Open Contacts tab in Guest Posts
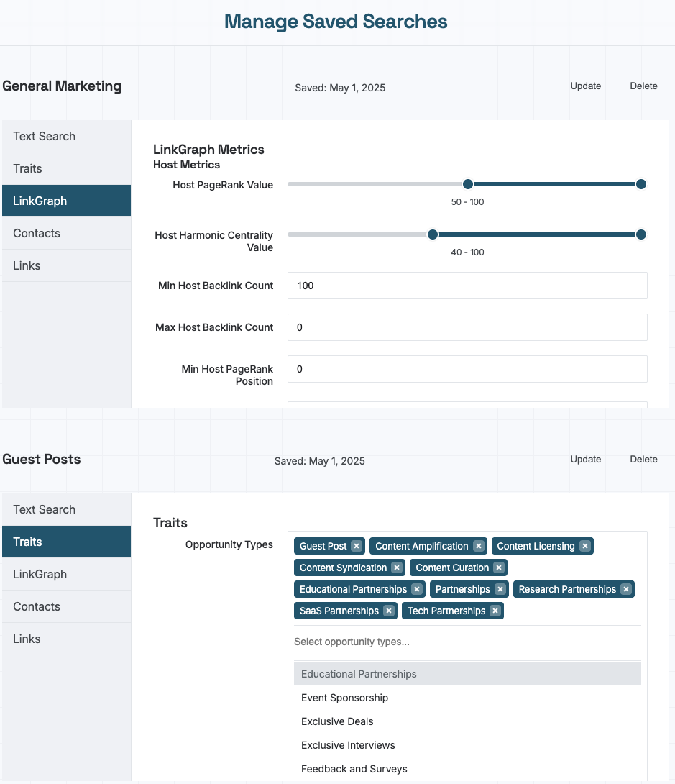The image size is (675, 784). 66,606
